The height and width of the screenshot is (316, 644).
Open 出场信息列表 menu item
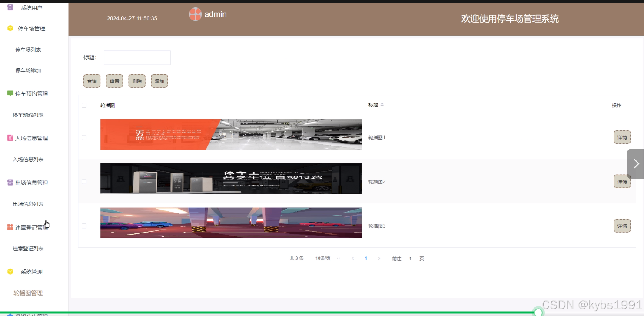(x=28, y=204)
